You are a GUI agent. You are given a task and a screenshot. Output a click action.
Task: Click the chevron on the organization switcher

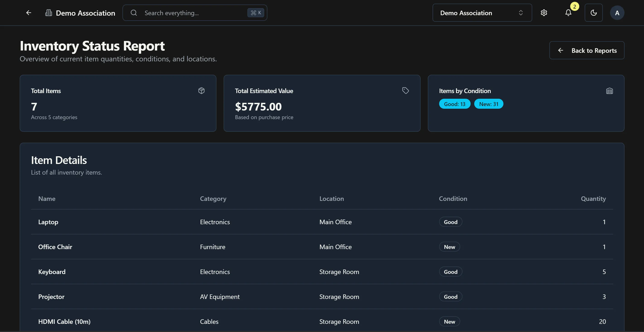pyautogui.click(x=521, y=12)
